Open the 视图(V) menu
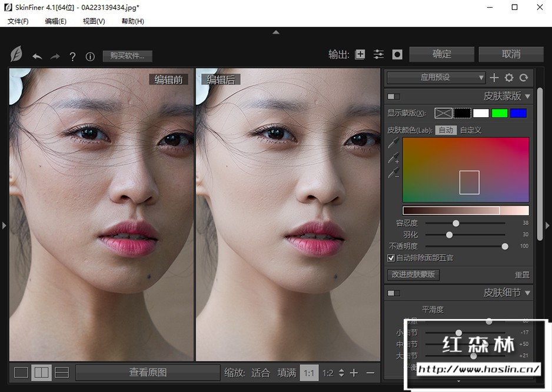The image size is (552, 392). pyautogui.click(x=94, y=21)
